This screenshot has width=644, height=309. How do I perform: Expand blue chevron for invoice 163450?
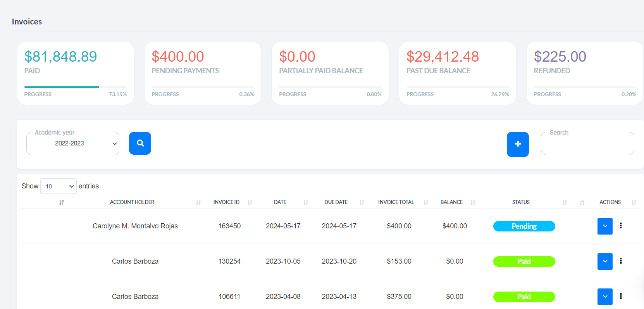tap(605, 226)
